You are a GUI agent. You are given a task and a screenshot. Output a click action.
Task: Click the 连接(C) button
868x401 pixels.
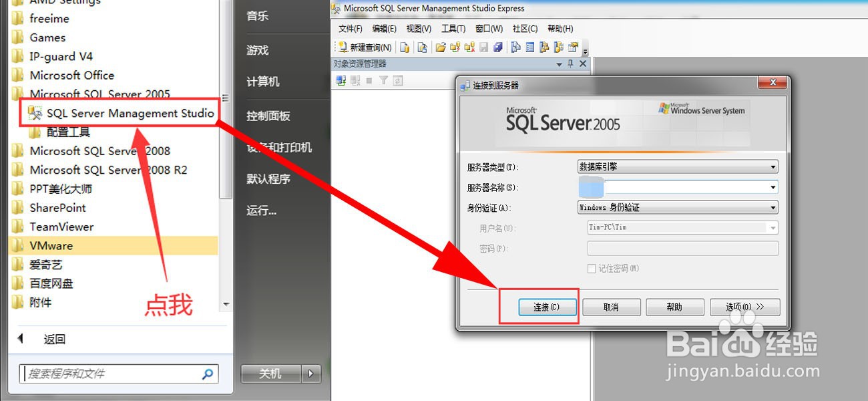coord(546,307)
